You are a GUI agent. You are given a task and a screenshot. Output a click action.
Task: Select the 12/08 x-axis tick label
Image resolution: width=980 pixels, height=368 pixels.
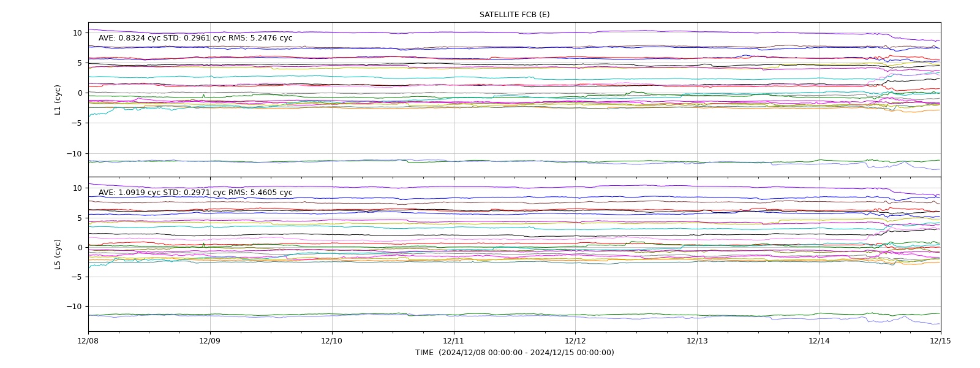[x=88, y=341]
